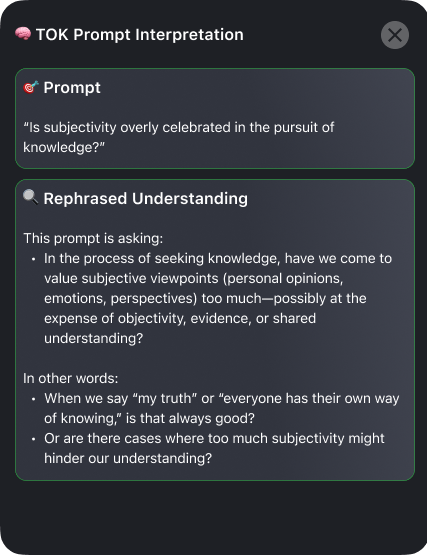Click the line 'This prompt is asking:'
The image size is (427, 555).
[93, 238]
